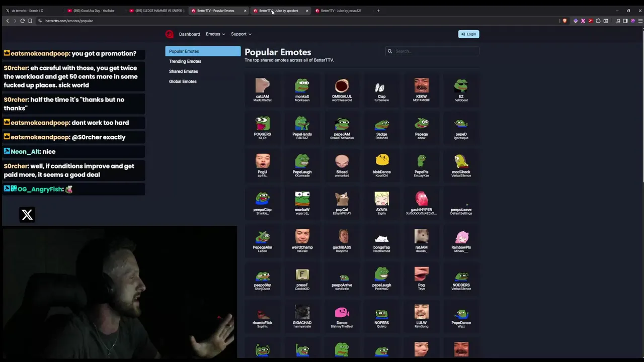
Task: Open the Dance emote by BlatnoyTheBest
Action: point(342,316)
